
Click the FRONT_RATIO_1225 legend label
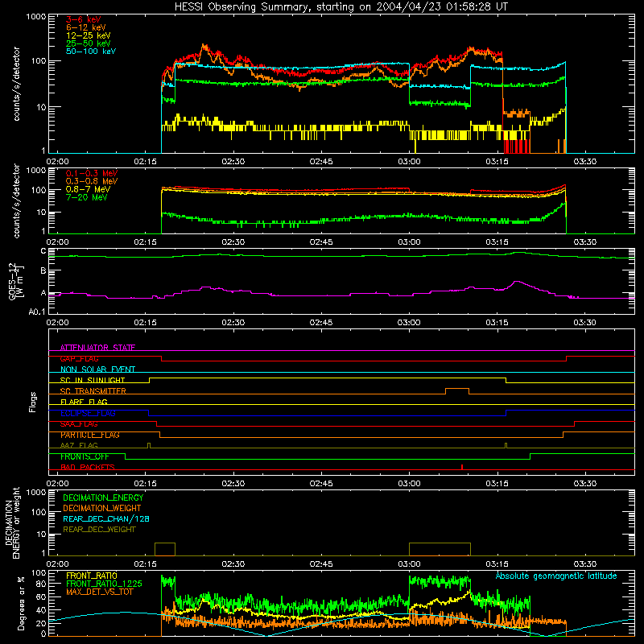pos(104,584)
